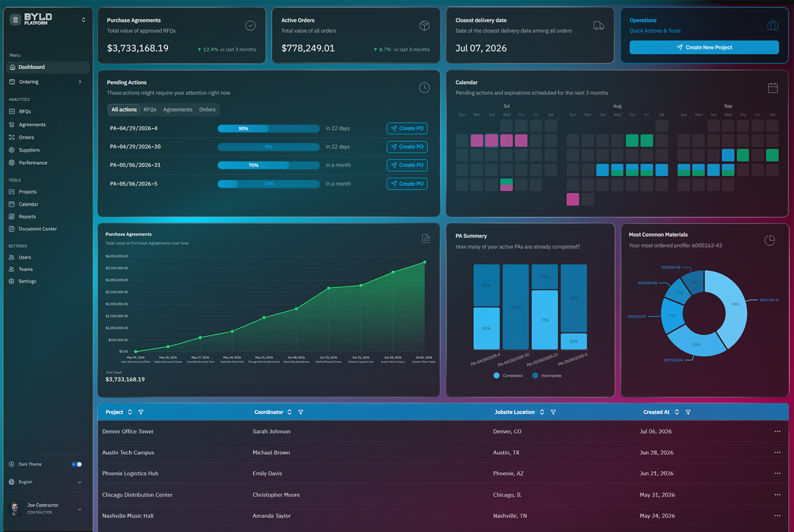Click the BYLD Platform logo icon

(x=15, y=19)
